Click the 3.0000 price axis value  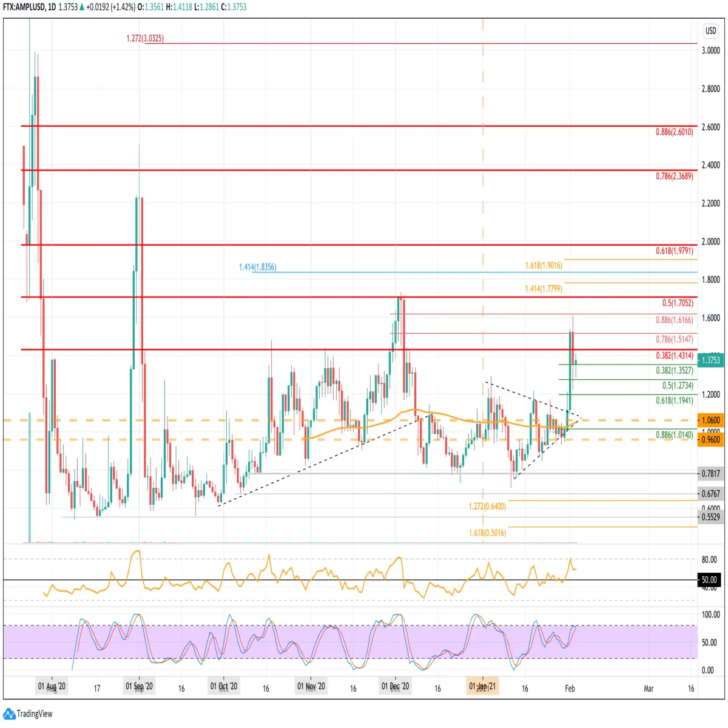(711, 50)
